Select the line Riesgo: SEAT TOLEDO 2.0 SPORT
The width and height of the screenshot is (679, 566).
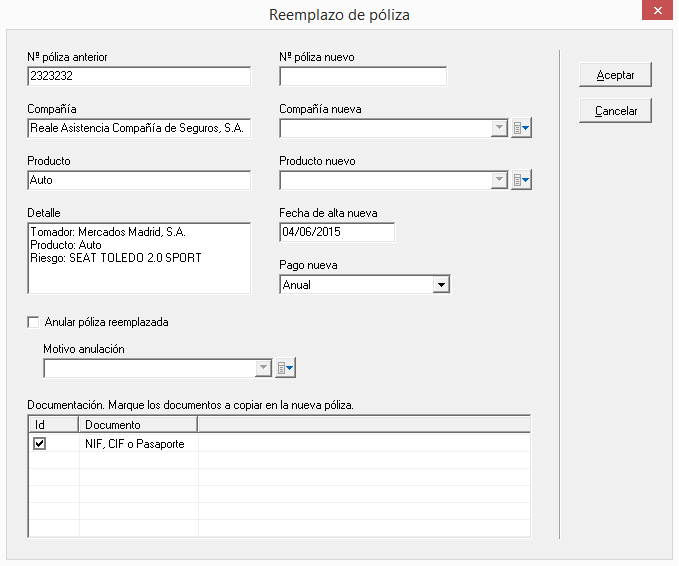[116, 258]
